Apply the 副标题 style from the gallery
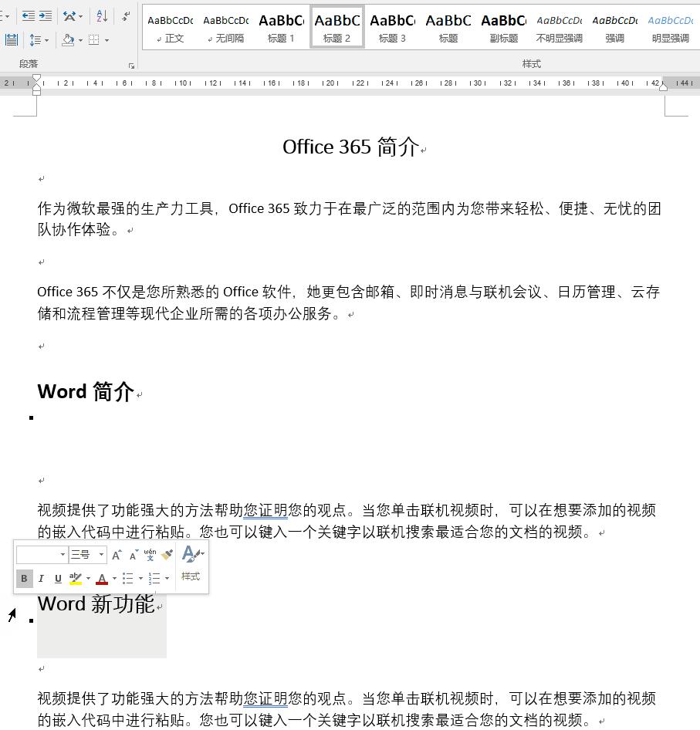Screen dimensions: 700x730 pos(502,25)
